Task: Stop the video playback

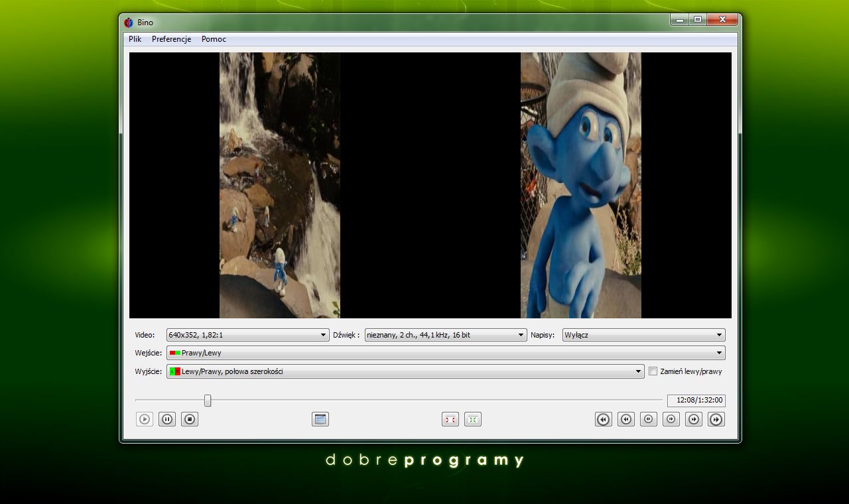Action: 190,419
